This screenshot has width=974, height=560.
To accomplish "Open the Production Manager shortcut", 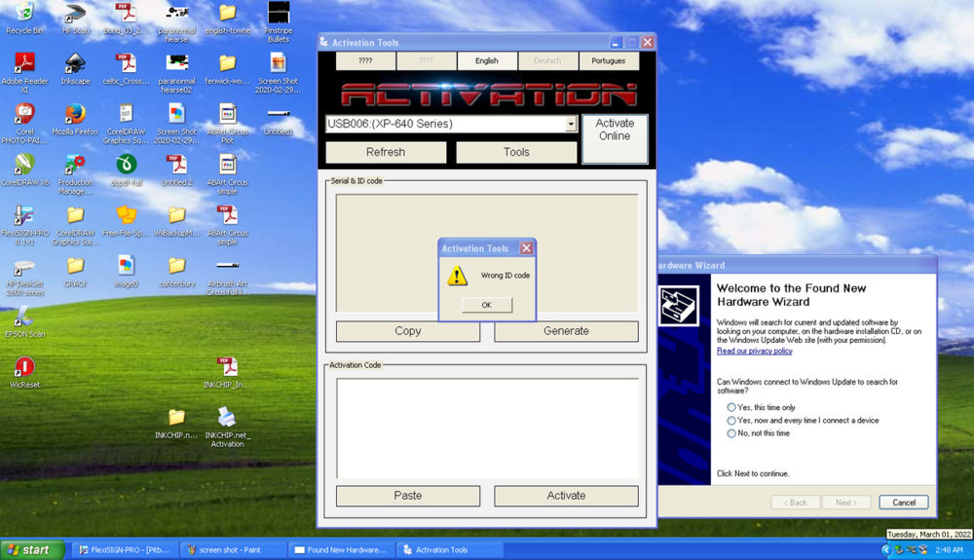I will [75, 173].
